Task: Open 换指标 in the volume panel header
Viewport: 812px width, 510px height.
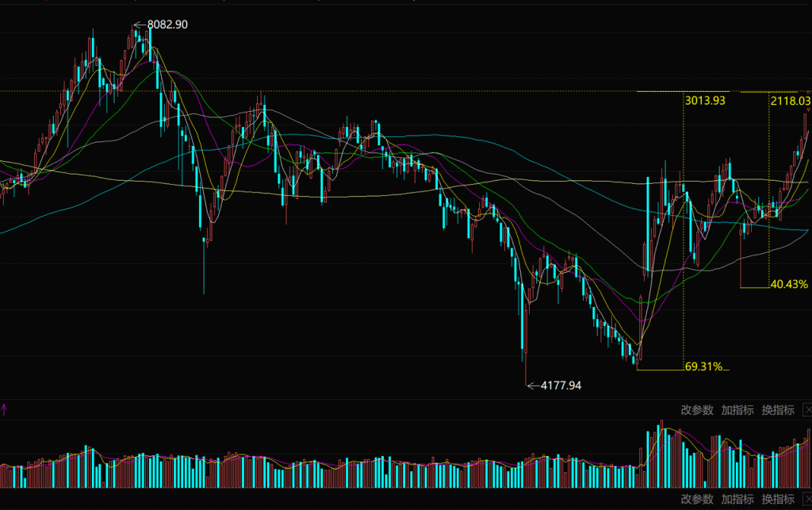Action: click(x=778, y=410)
